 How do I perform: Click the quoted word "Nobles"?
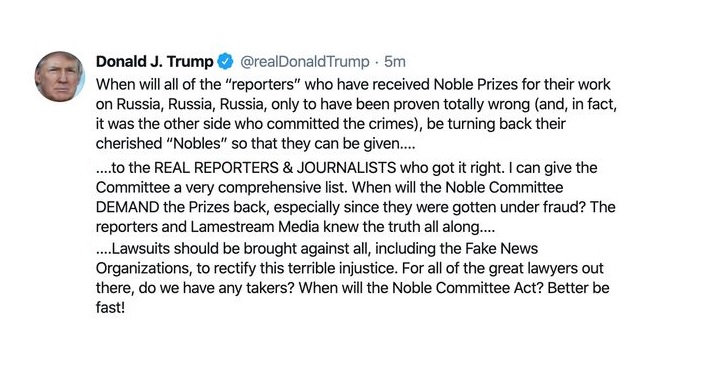[197, 143]
